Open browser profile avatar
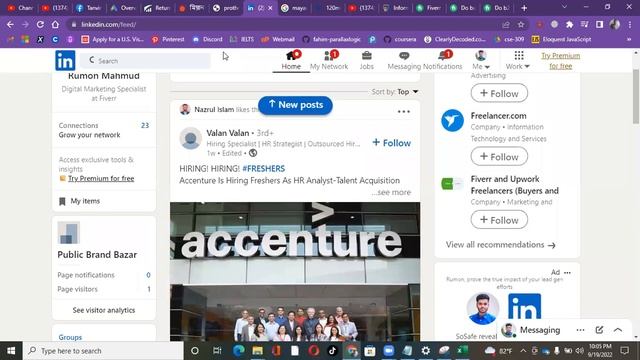Viewport: 640px width, 360px height. click(615, 24)
